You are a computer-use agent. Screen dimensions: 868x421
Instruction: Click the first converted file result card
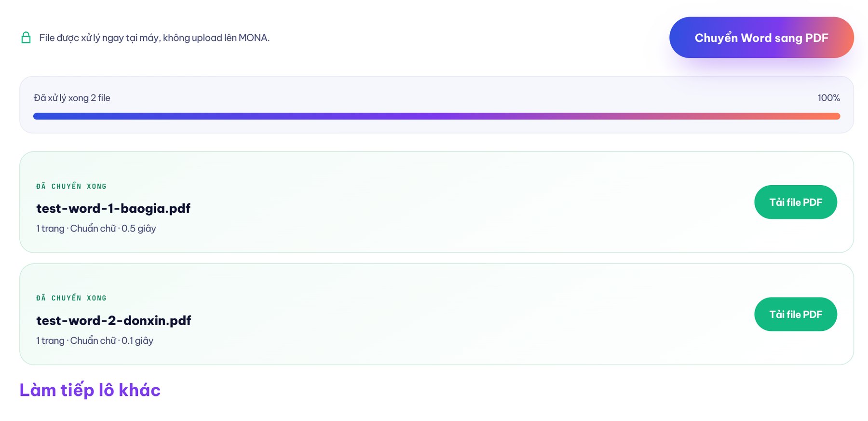coord(436,202)
